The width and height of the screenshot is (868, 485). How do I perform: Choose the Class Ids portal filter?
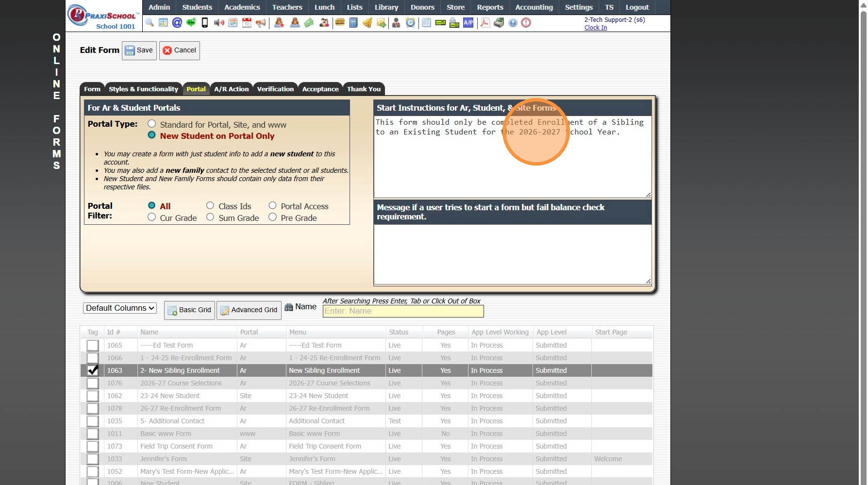pyautogui.click(x=210, y=205)
